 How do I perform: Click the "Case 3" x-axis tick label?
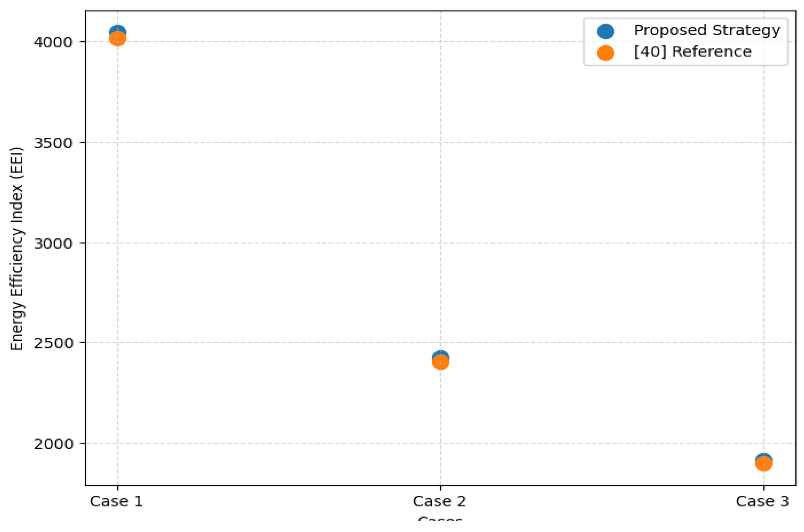point(762,502)
